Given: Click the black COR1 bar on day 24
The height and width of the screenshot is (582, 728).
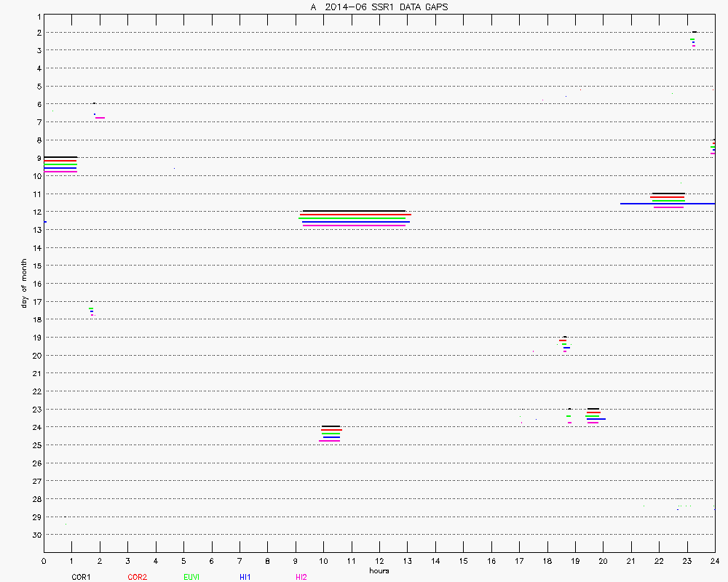Looking at the screenshot, I should pos(331,426).
